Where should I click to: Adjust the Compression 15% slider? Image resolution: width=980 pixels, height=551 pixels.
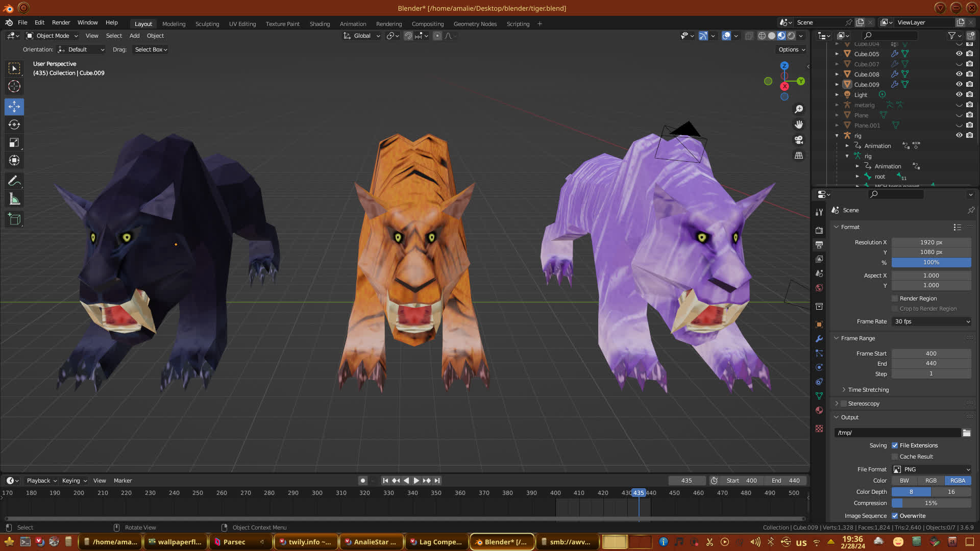(x=932, y=503)
